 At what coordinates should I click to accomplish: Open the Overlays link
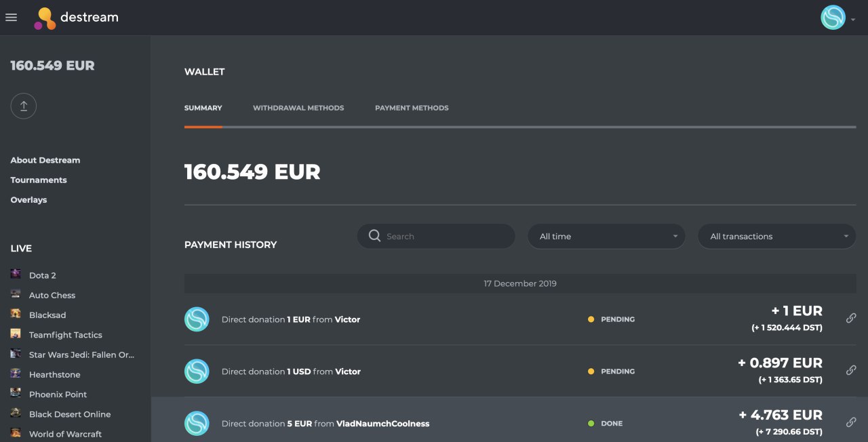point(28,200)
